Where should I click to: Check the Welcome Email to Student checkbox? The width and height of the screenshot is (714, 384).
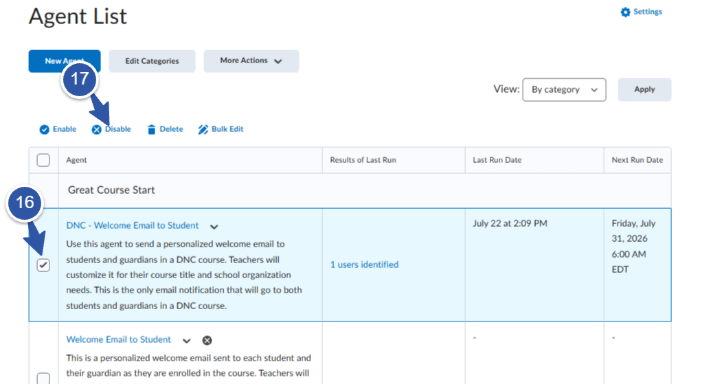pyautogui.click(x=43, y=378)
